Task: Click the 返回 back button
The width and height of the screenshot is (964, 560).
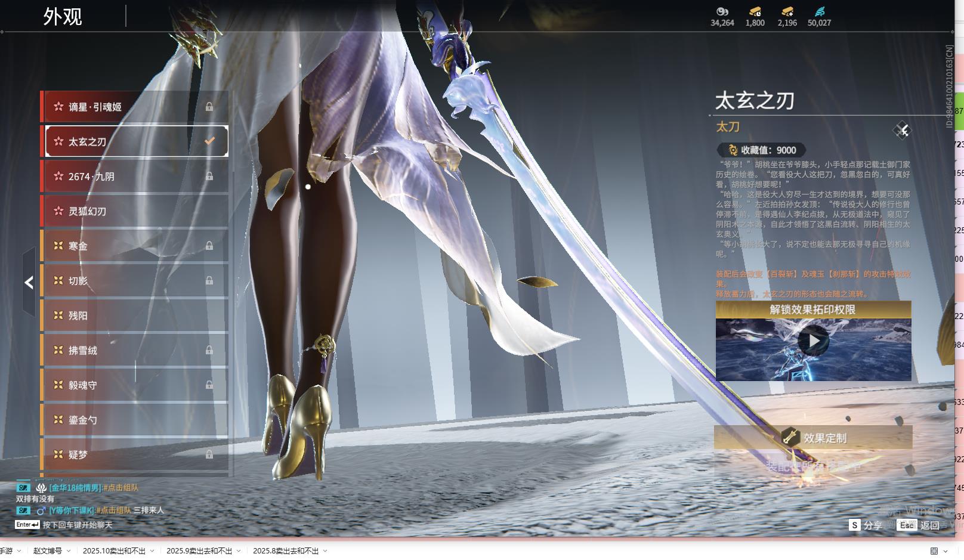Action: [x=919, y=525]
